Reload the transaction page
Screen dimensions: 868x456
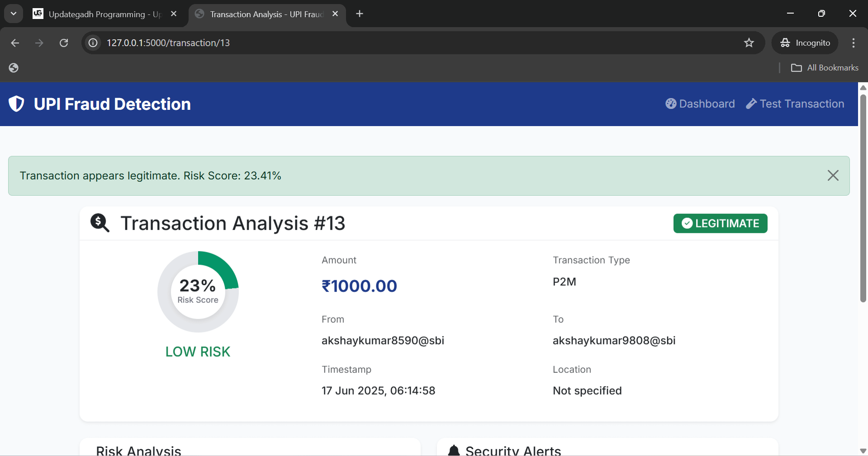64,43
